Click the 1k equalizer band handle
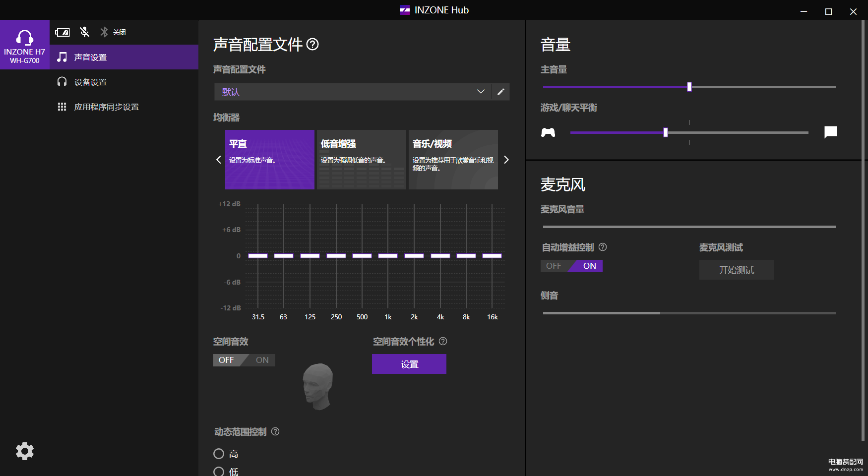This screenshot has width=868, height=476. 388,256
